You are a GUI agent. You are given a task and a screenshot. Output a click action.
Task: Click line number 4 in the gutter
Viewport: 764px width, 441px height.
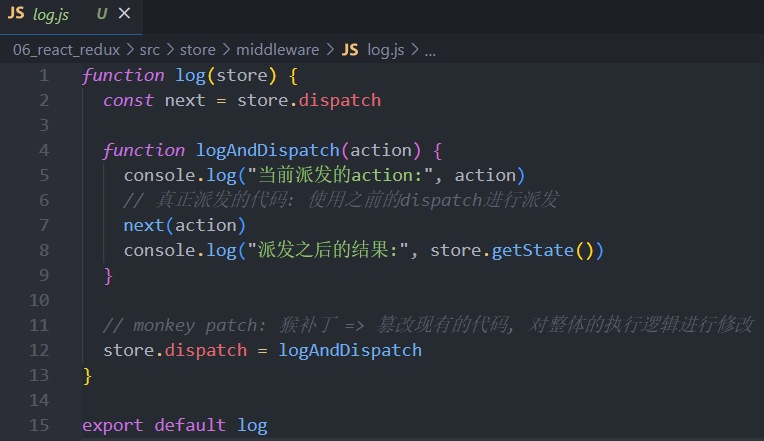tap(43, 150)
